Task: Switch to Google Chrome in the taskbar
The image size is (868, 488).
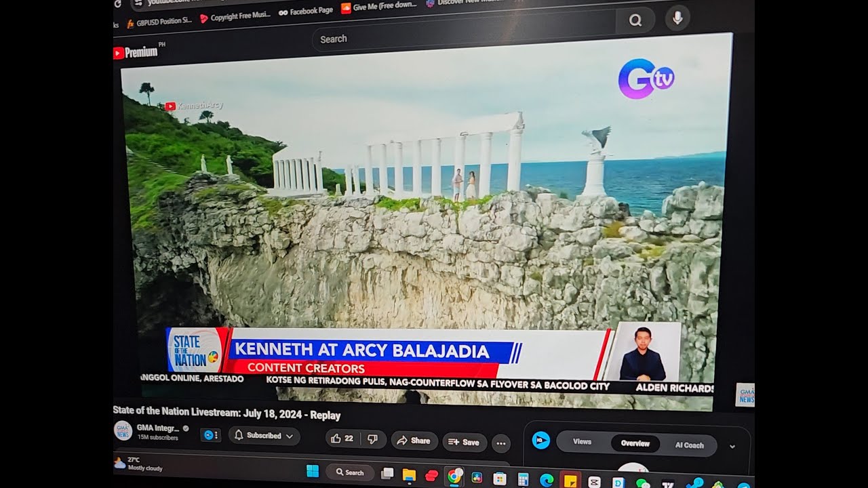Action: pos(454,476)
